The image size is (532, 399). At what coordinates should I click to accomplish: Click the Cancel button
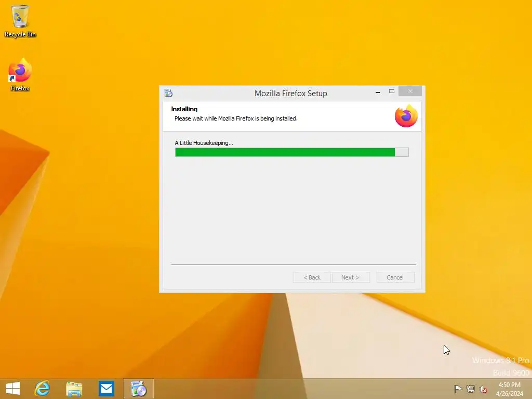395,277
